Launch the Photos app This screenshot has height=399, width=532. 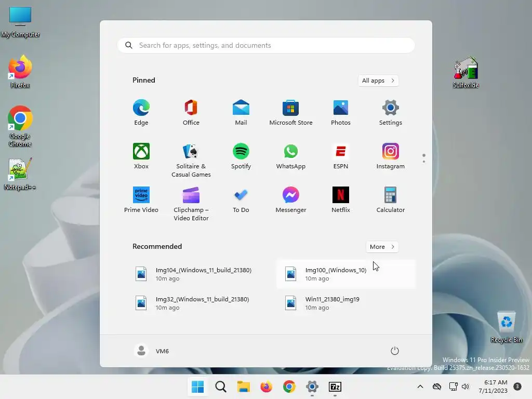click(x=341, y=113)
